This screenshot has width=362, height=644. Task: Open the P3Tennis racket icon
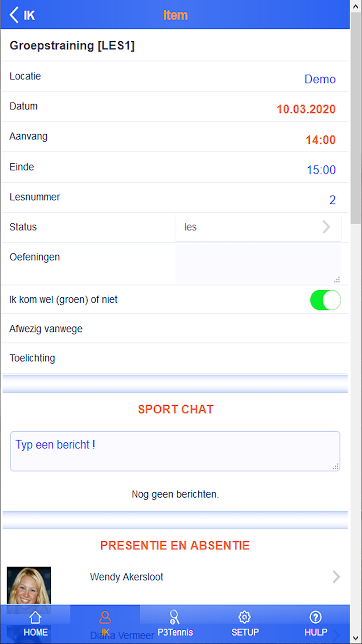click(174, 617)
